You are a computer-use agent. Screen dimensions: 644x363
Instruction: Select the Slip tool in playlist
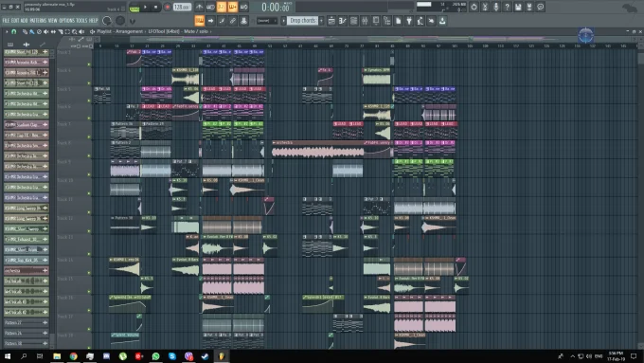pos(53,31)
